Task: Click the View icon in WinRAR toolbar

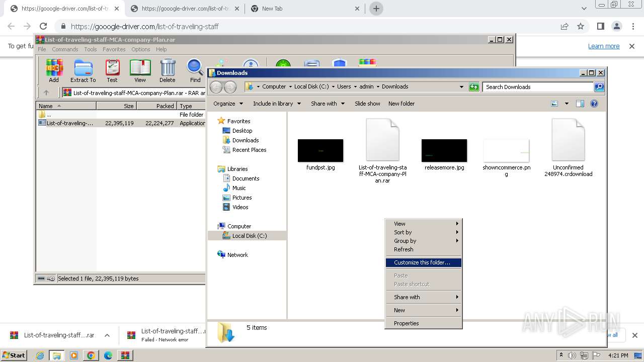Action: (x=140, y=70)
